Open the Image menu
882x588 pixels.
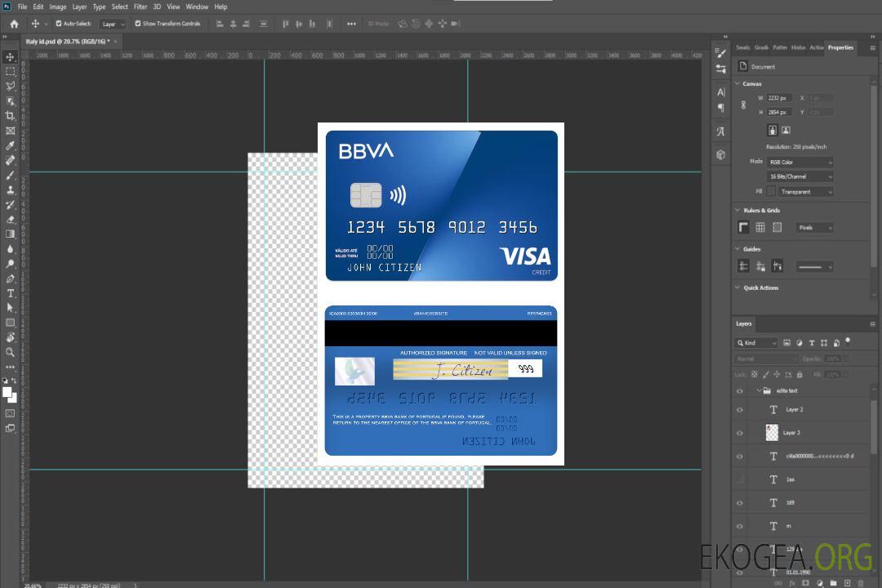57,7
